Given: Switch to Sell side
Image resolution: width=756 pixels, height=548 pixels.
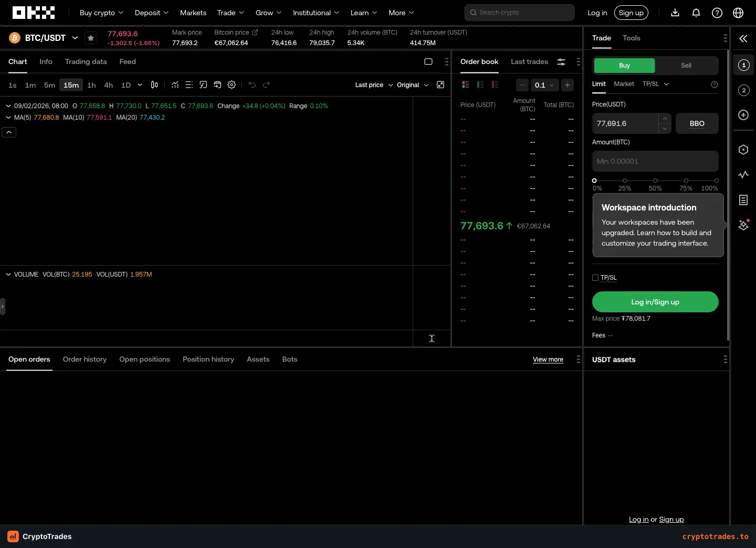Looking at the screenshot, I should (686, 66).
